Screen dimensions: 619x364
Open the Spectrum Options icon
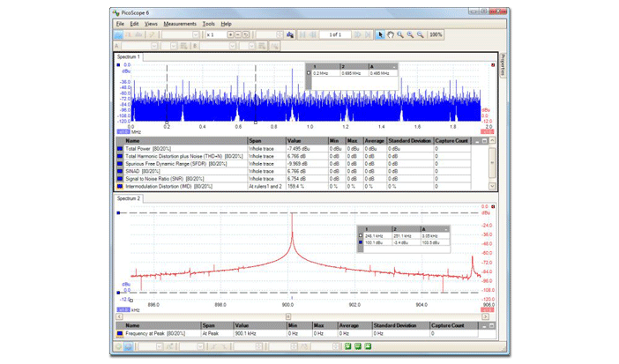tap(290, 34)
